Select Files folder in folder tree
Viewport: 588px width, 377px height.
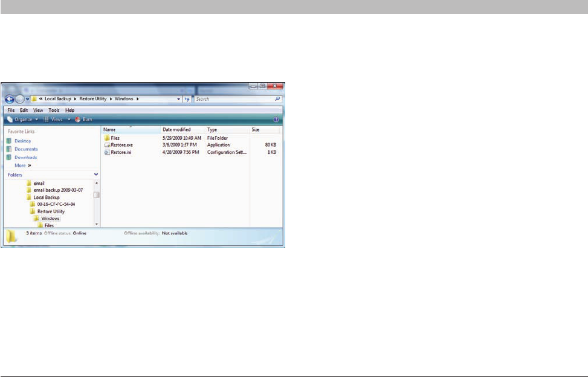[49, 225]
